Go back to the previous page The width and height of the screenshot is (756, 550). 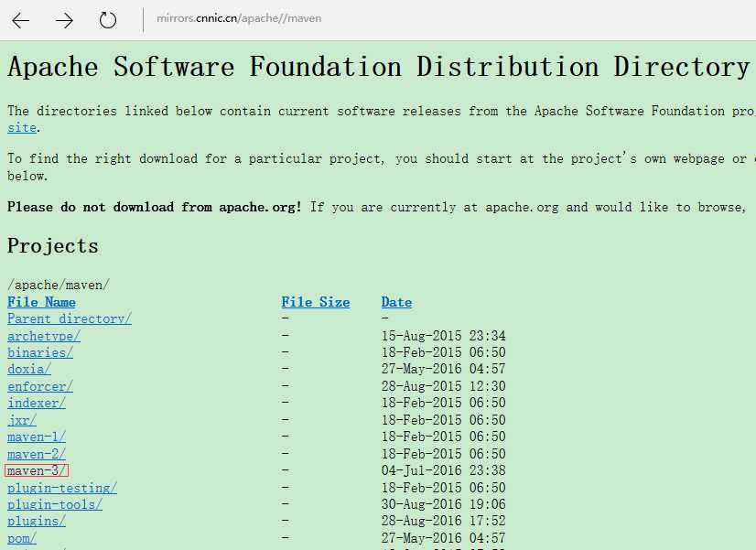pyautogui.click(x=21, y=20)
